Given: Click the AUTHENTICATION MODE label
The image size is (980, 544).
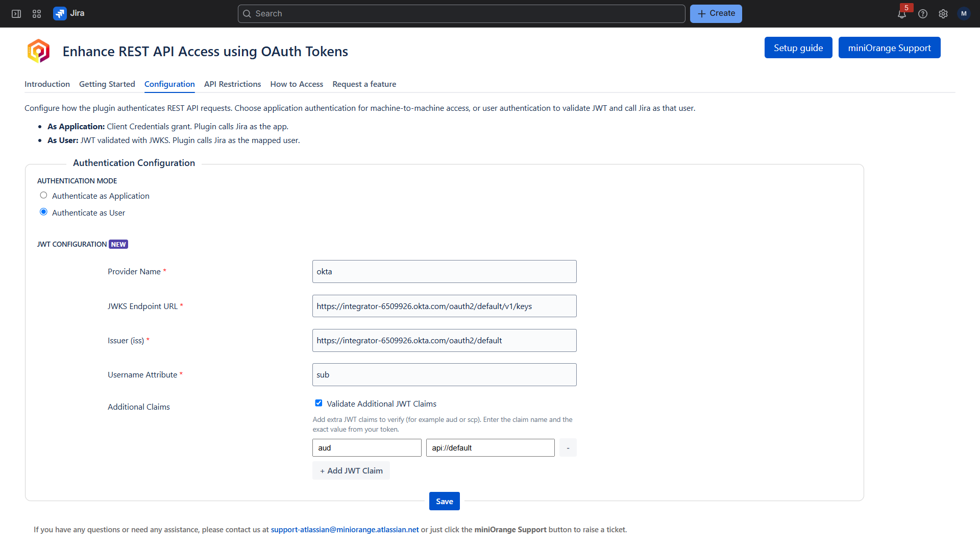Looking at the screenshot, I should tap(77, 181).
